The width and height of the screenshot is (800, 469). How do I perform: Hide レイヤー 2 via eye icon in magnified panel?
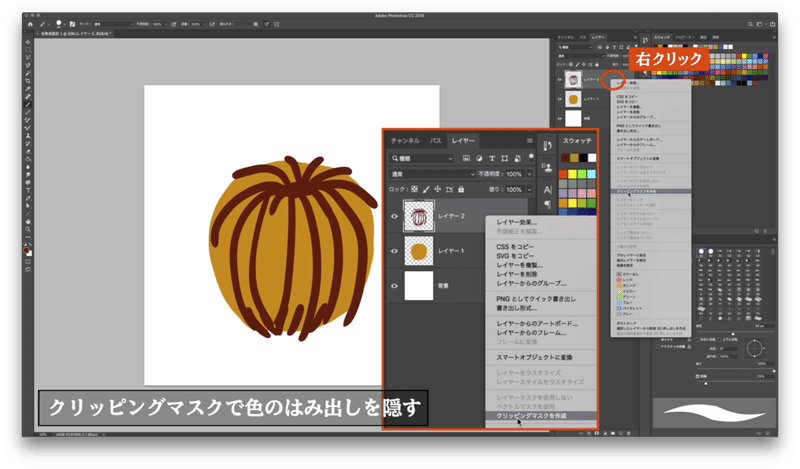[x=394, y=216]
